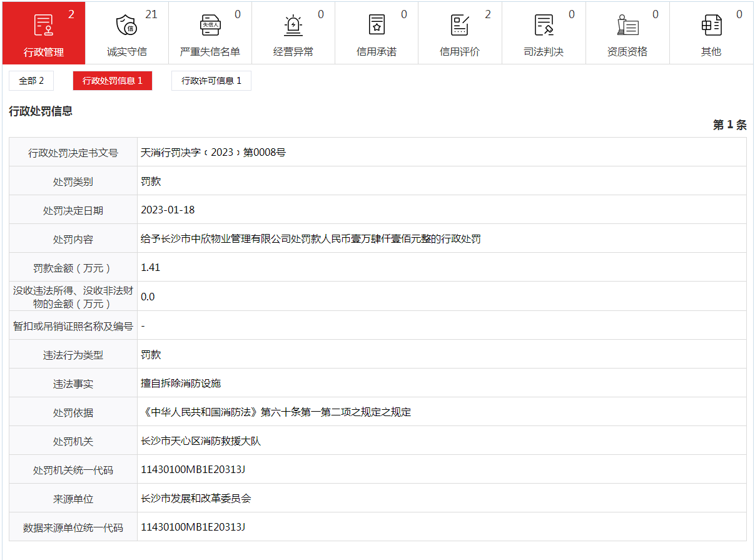Show 全部 2 records filter
The height and width of the screenshot is (560, 755).
[31, 81]
